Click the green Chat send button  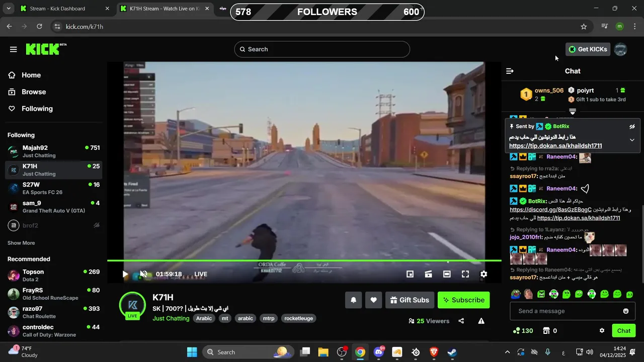(x=624, y=331)
